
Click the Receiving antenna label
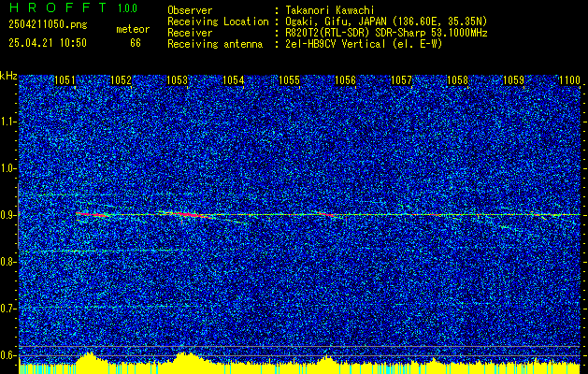pyautogui.click(x=215, y=44)
